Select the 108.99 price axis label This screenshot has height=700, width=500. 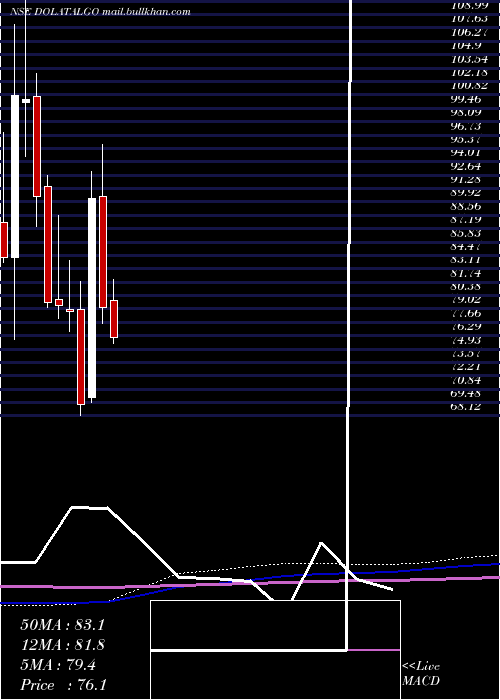point(469,5)
